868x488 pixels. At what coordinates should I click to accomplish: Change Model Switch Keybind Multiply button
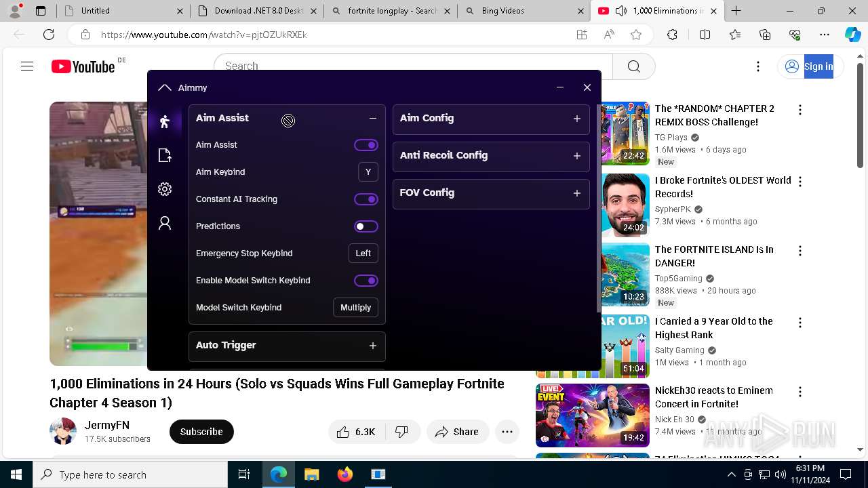pyautogui.click(x=356, y=308)
